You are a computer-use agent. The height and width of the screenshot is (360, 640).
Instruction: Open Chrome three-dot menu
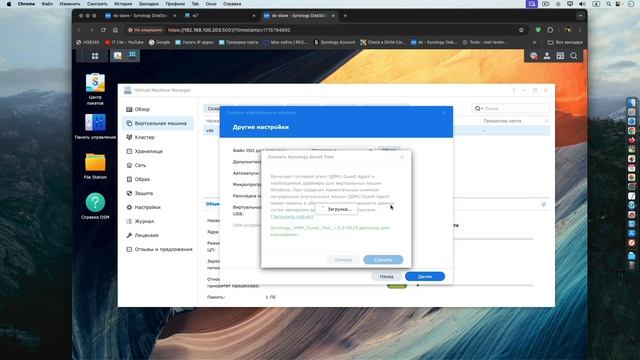(580, 30)
